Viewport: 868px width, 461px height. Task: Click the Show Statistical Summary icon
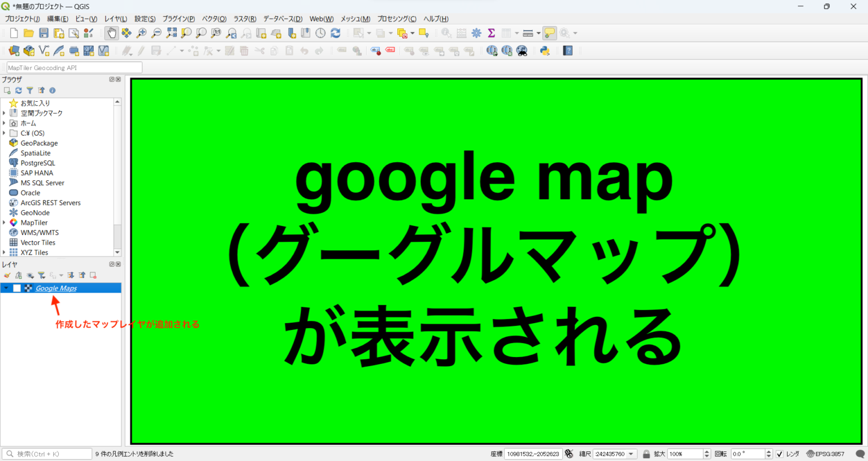click(x=491, y=33)
